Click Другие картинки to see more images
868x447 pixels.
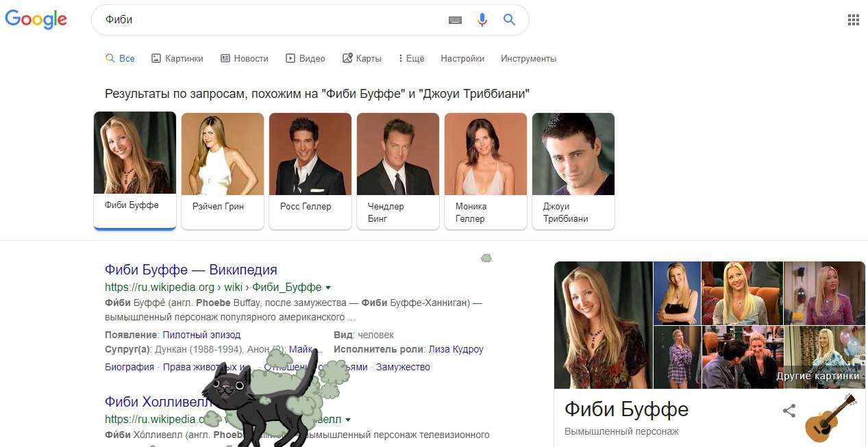[817, 376]
